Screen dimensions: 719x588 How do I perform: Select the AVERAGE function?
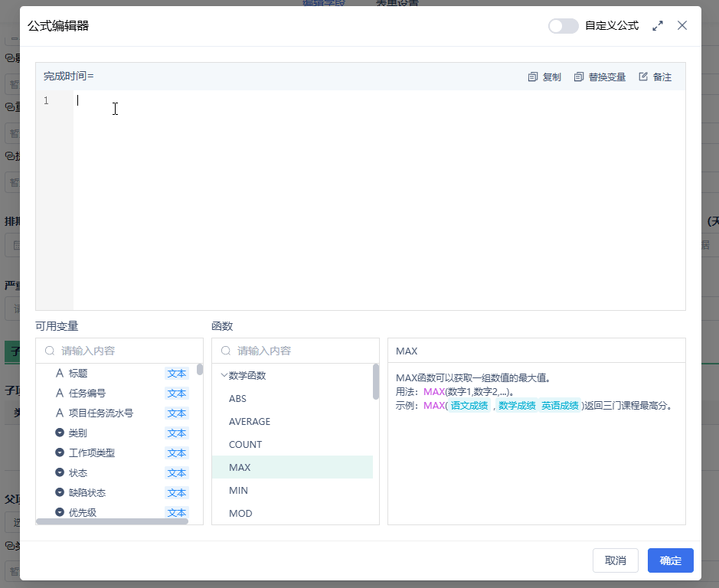coord(250,422)
